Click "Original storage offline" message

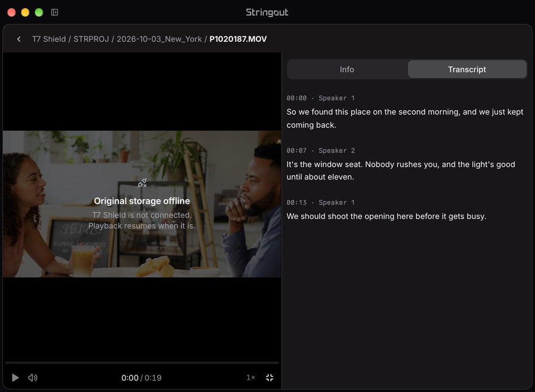point(142,201)
